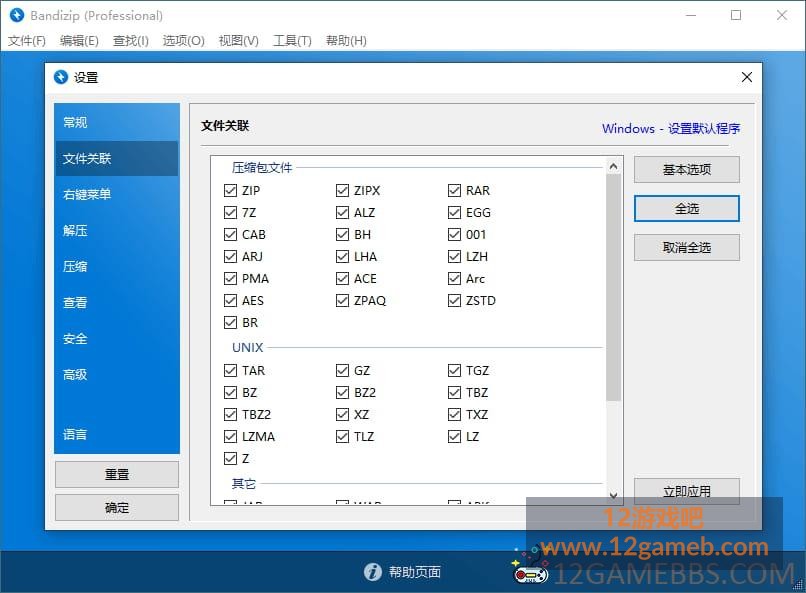Open the 工具(T) menu
The width and height of the screenshot is (806, 593).
coord(292,41)
